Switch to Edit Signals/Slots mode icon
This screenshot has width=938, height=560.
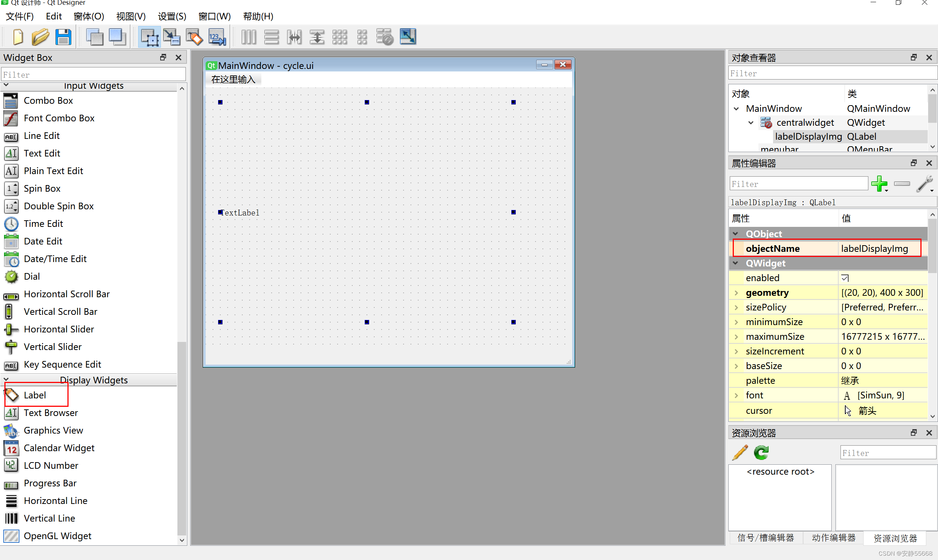(x=172, y=37)
